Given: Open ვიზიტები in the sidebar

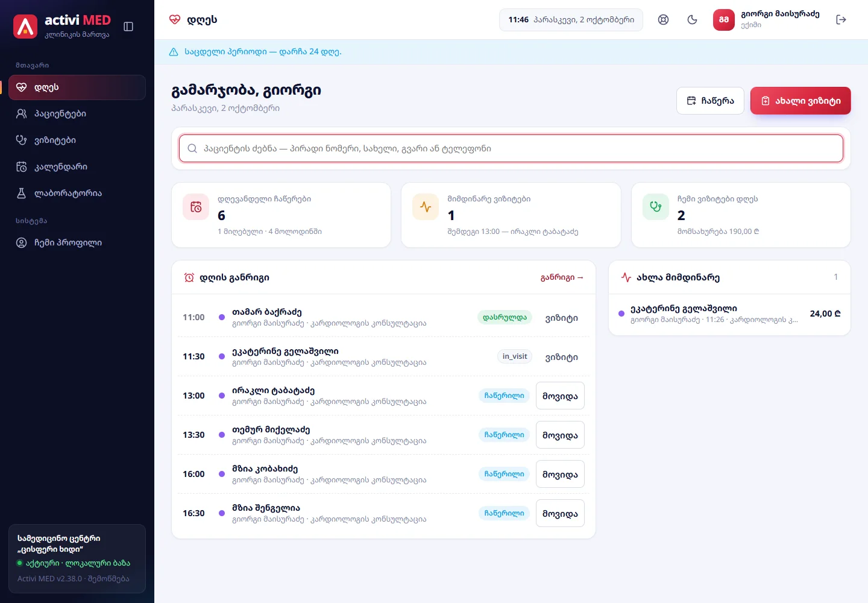Looking at the screenshot, I should click(x=77, y=140).
